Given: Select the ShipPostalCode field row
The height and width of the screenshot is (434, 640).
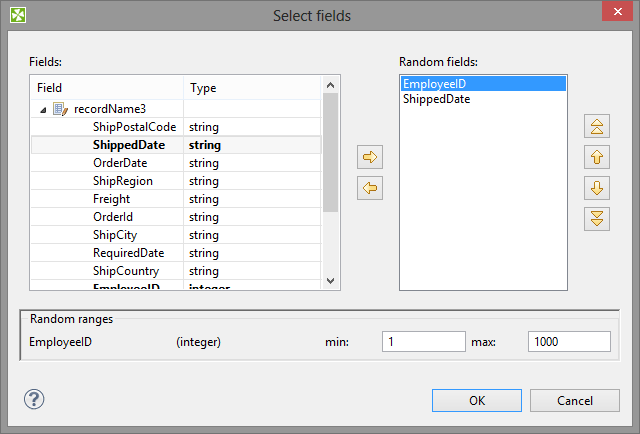Looking at the screenshot, I should coord(134,127).
